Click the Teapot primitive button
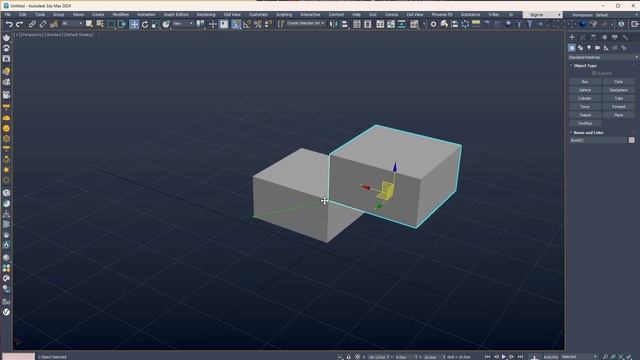Screen dimensions: 640x360 (585, 115)
